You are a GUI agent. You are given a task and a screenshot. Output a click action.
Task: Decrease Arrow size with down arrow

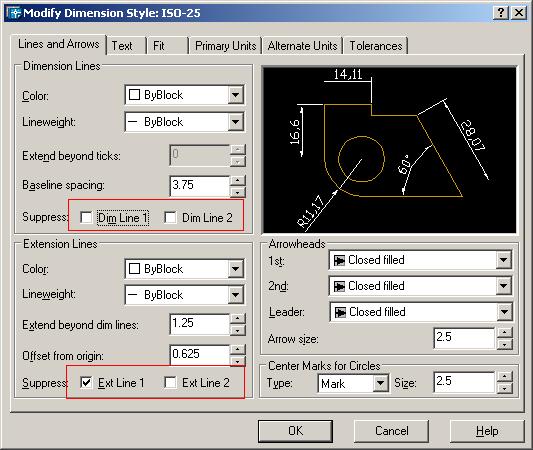[504, 344]
